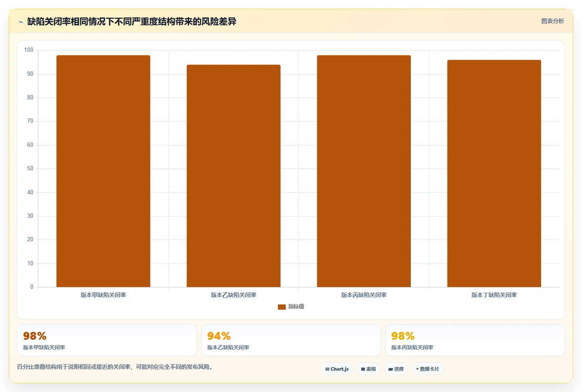
Task: Click the 版本丙缺陷关闭率 bar in chart
Action: click(x=364, y=171)
